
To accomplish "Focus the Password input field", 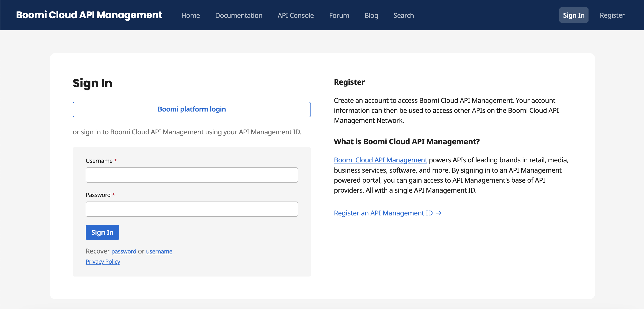I will [191, 209].
